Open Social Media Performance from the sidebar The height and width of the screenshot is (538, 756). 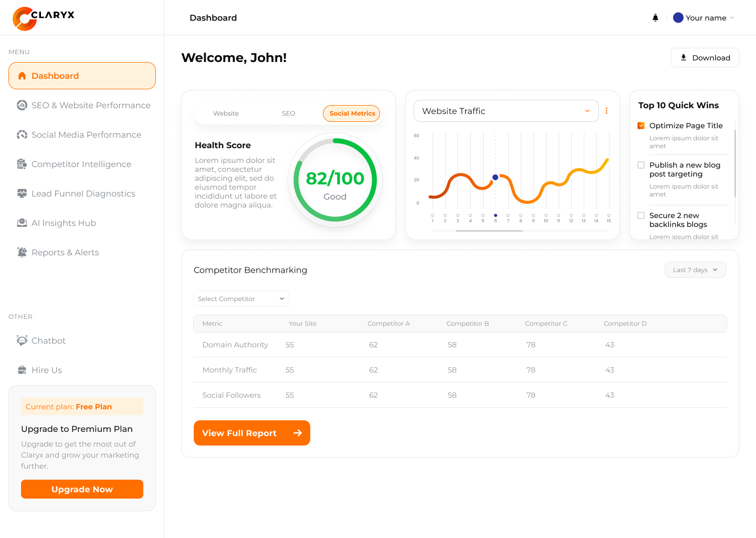click(22, 134)
